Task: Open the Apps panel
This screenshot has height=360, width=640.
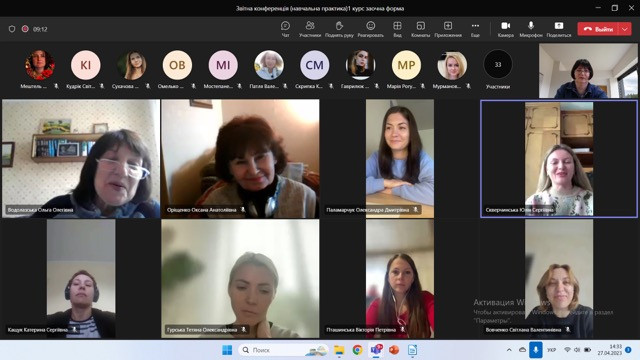Action: (x=448, y=29)
